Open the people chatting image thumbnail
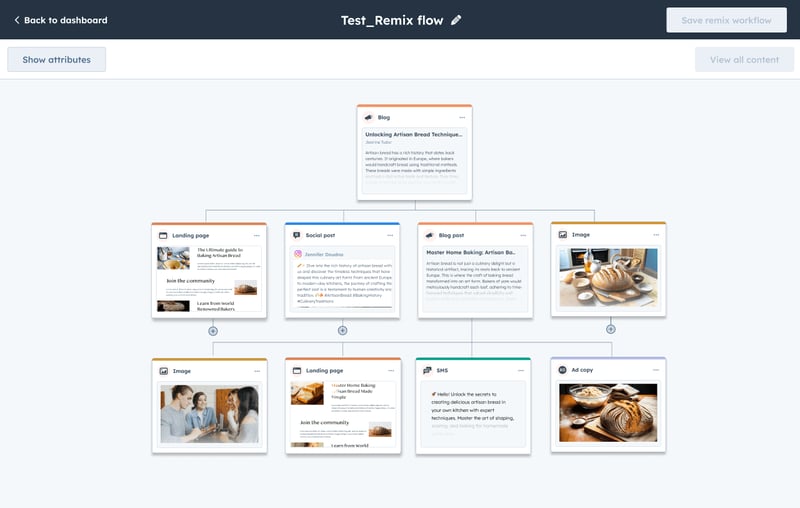Viewport: 800px width, 508px height. tap(210, 414)
